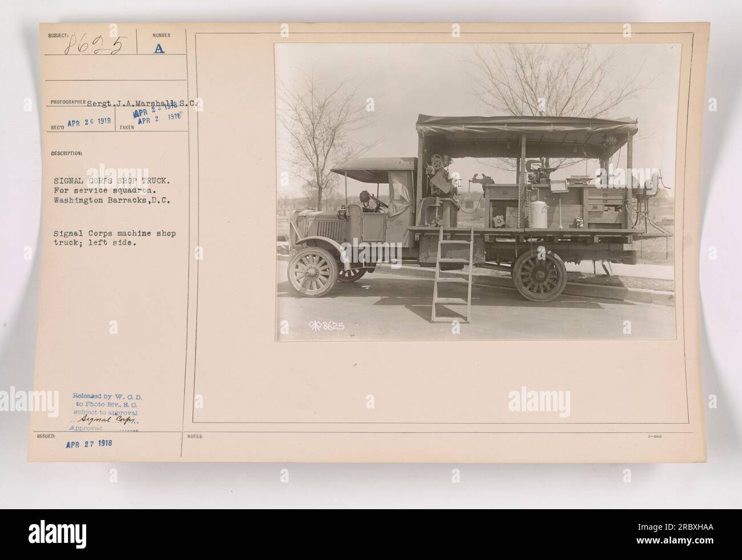Viewport: 742px width, 560px height.
Task: Click the letter 'A' under NUMBER
Action: coord(159,49)
